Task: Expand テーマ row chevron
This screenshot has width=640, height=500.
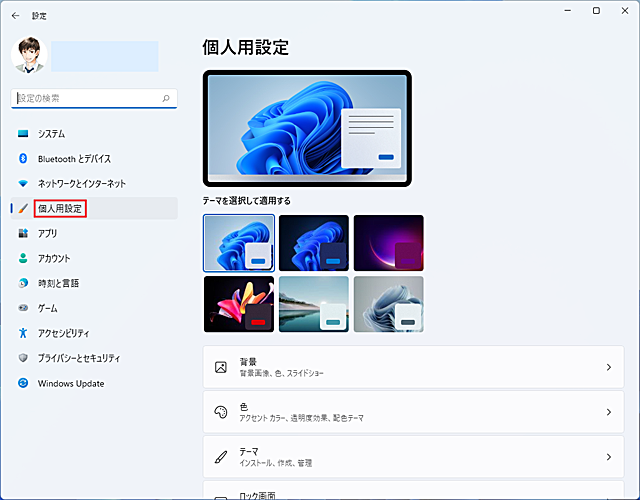Action: (609, 457)
